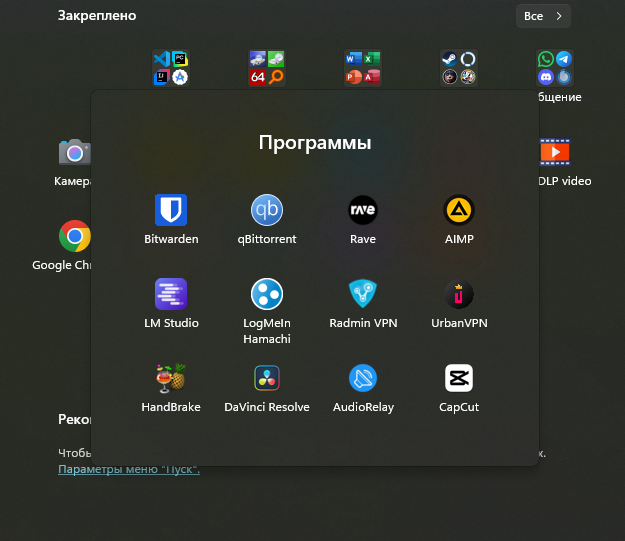Launch DaVinci Resolve
The height and width of the screenshot is (541, 625).
coord(267,388)
